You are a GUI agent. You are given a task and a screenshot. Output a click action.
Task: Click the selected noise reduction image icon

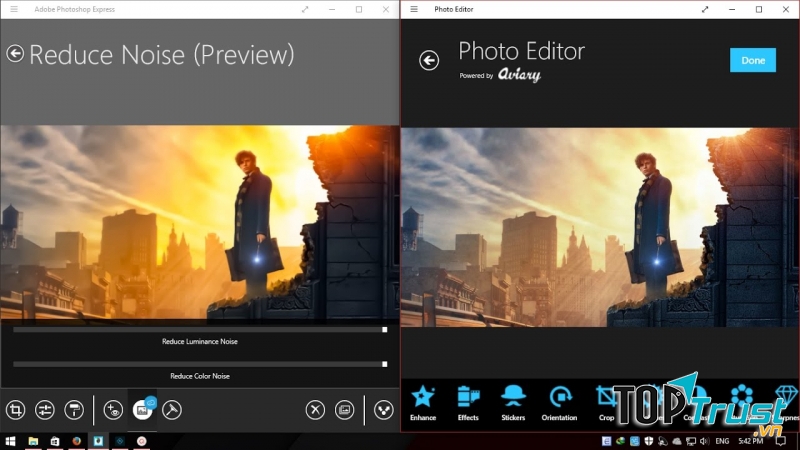point(142,410)
